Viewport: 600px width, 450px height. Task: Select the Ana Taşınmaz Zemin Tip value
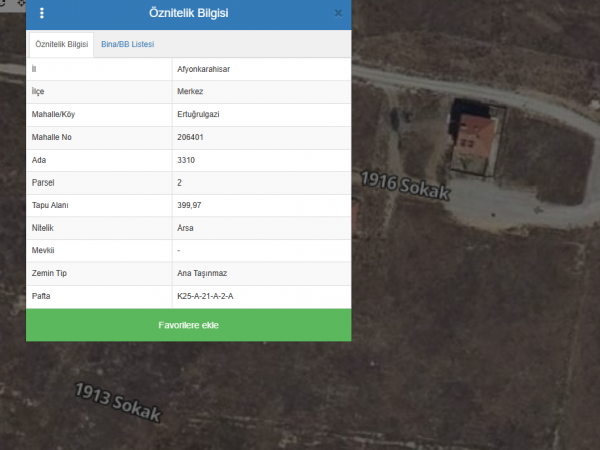coord(202,274)
